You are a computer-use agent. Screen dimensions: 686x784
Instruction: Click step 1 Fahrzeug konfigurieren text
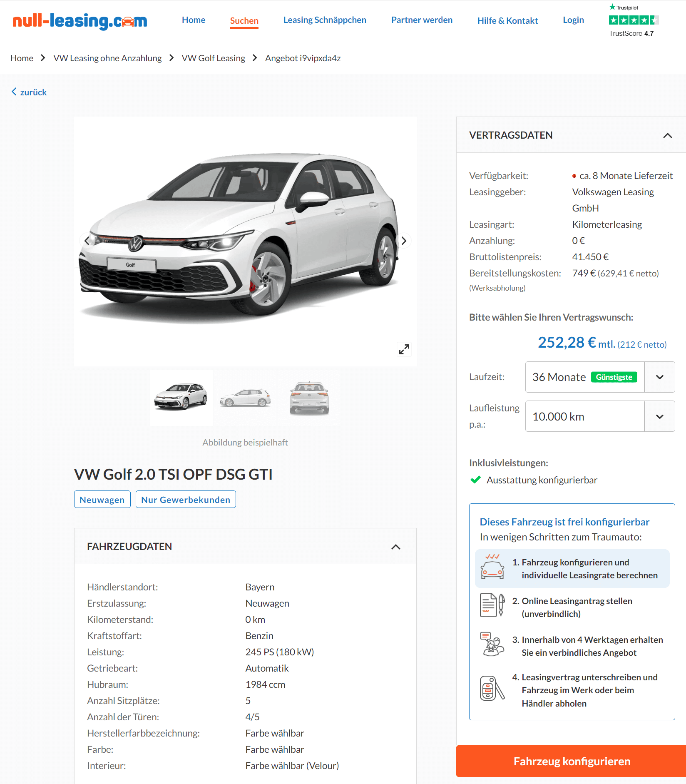point(589,569)
